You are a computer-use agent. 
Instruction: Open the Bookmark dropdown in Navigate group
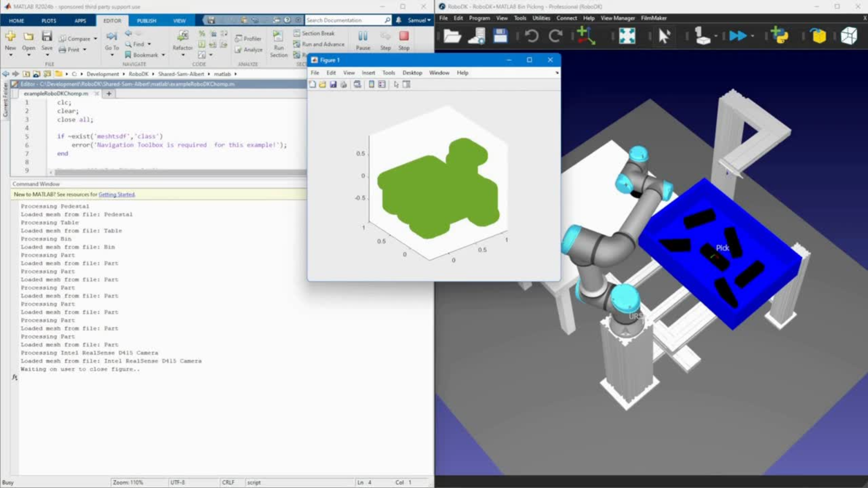[x=164, y=55]
